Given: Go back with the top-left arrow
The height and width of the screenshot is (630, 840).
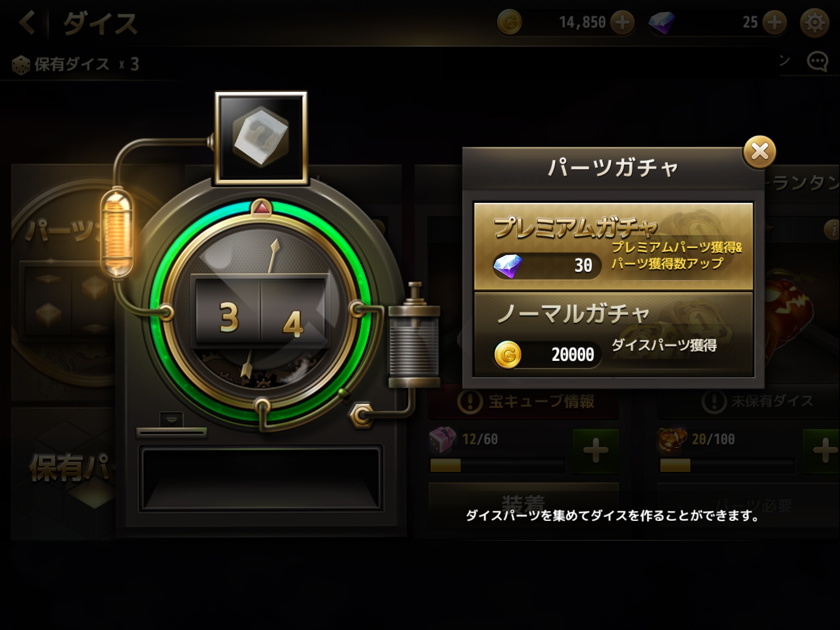Looking at the screenshot, I should click(x=26, y=23).
